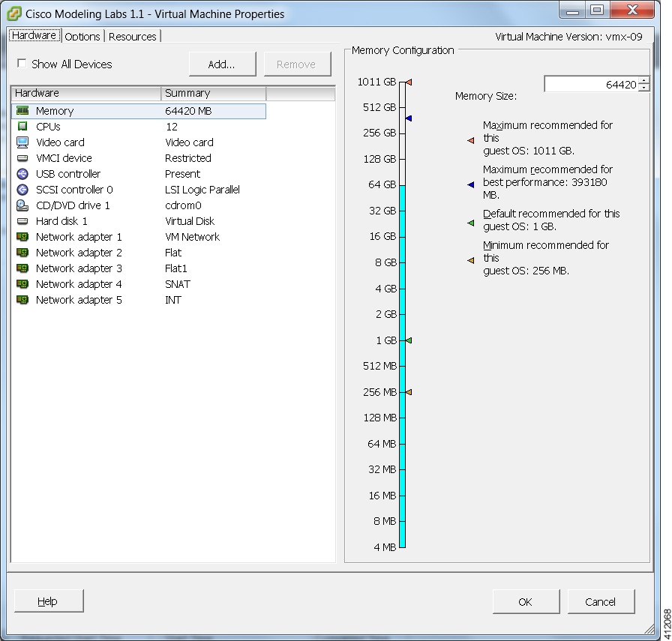The width and height of the screenshot is (672, 641).
Task: Cancel the virtual machine properties dialog
Action: tap(601, 601)
